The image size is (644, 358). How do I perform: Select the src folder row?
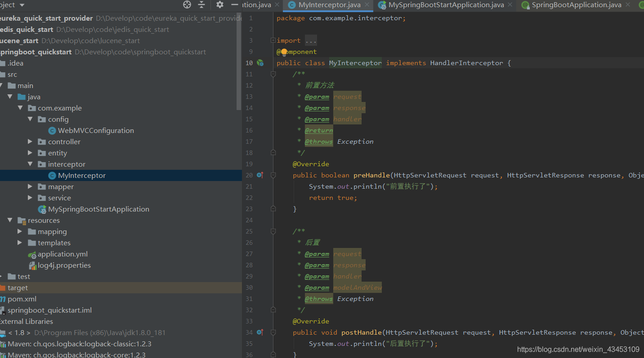(x=121, y=75)
